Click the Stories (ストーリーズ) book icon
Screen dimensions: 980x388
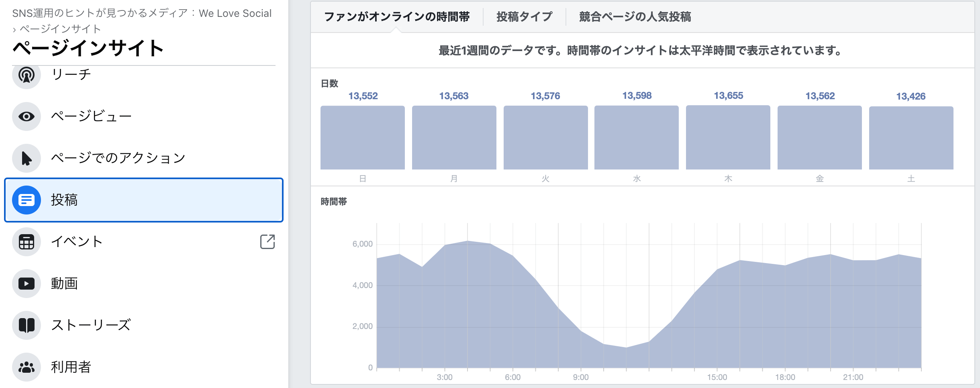coord(27,325)
